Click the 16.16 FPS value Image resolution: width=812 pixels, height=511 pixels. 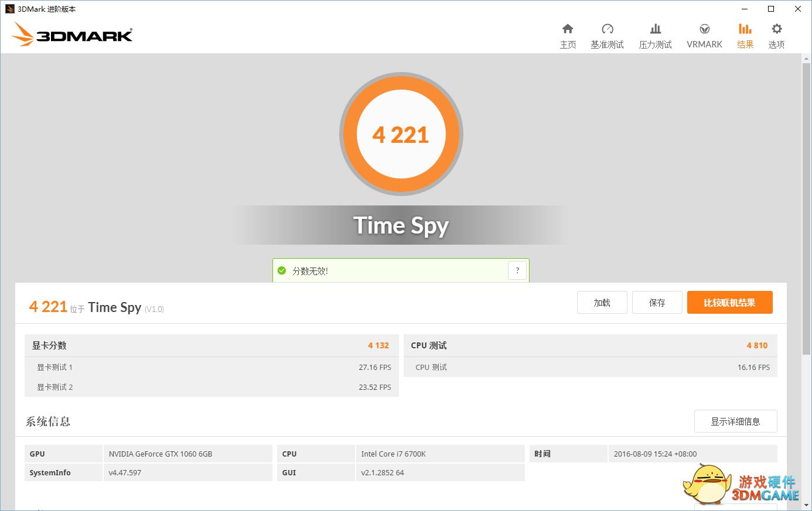[754, 367]
